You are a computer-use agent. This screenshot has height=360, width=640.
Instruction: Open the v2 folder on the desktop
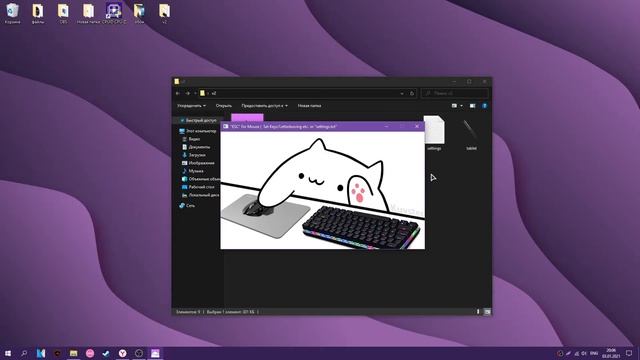coord(164,13)
